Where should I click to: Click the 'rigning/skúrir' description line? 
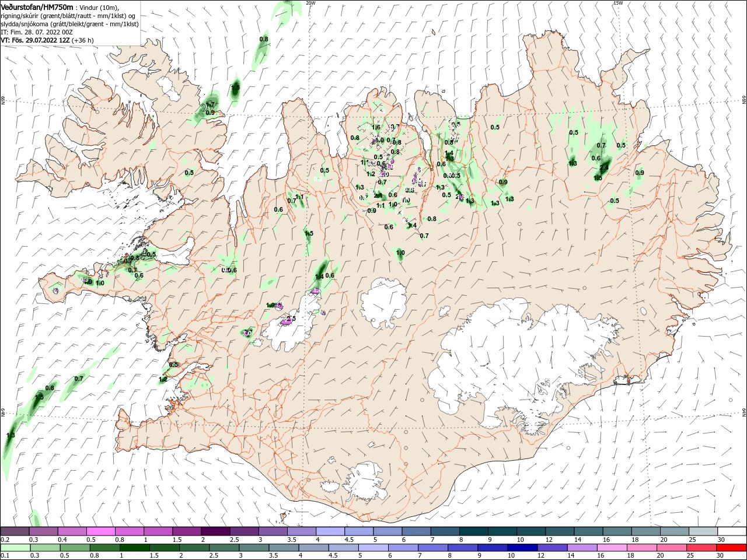click(69, 15)
